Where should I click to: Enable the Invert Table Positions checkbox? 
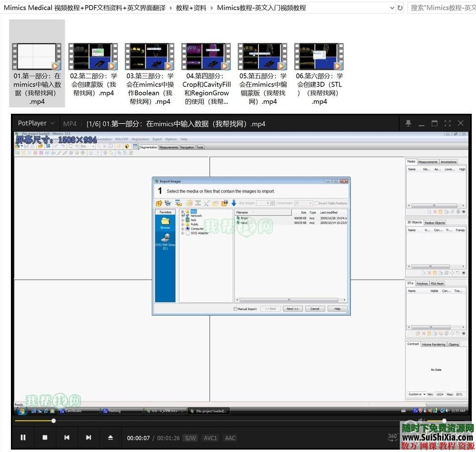(317, 203)
